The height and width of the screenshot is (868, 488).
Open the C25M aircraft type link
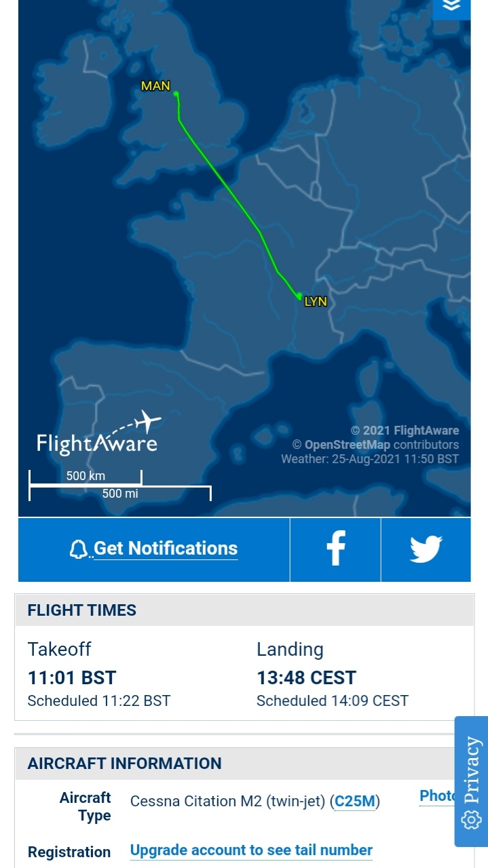(355, 802)
